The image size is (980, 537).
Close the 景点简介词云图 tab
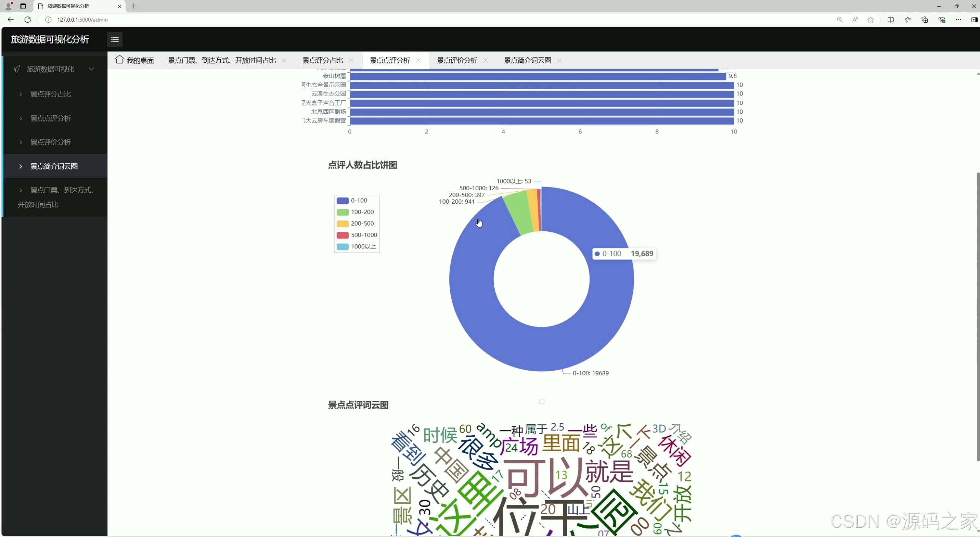(x=559, y=60)
